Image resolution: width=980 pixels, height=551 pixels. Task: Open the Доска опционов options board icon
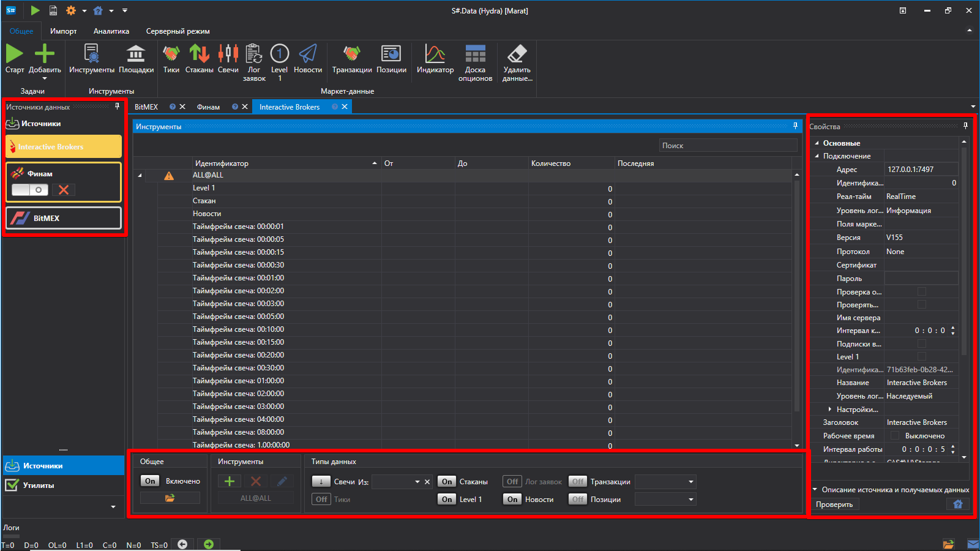click(475, 62)
